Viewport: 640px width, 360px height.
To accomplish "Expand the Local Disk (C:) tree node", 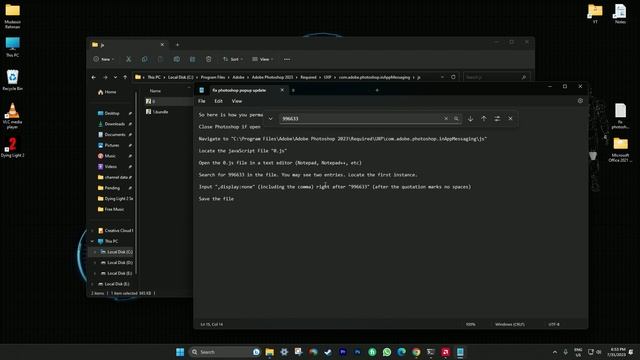I will [95, 252].
